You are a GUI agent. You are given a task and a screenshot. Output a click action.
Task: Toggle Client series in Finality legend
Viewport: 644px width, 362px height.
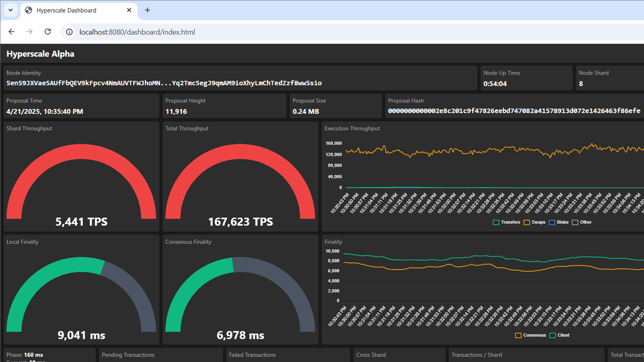pyautogui.click(x=559, y=335)
